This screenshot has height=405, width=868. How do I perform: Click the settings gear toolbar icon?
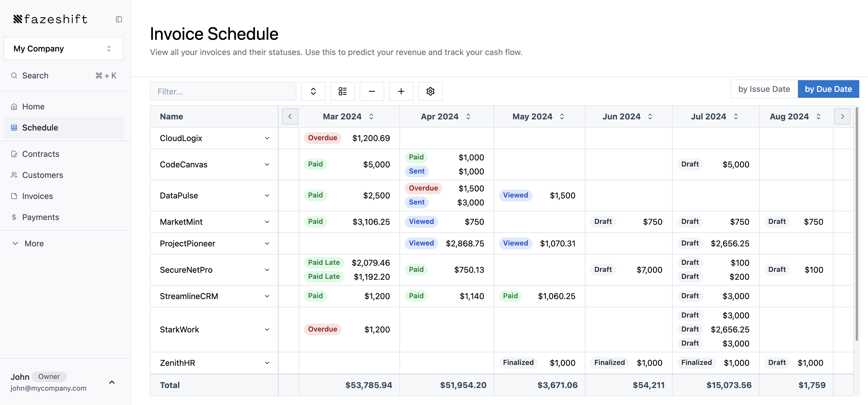(x=430, y=91)
